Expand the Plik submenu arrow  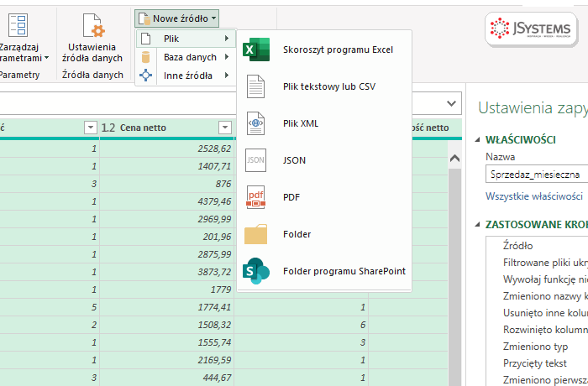tap(227, 39)
